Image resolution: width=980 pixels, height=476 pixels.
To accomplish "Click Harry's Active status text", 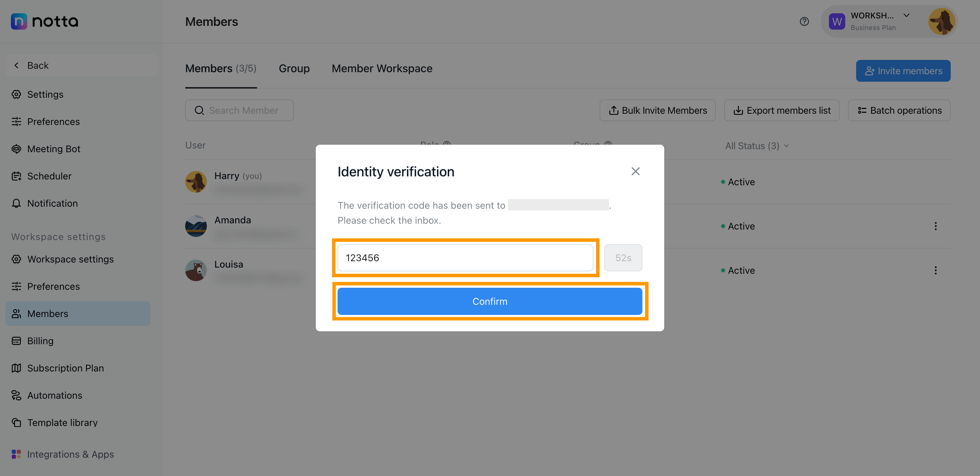I will pyautogui.click(x=741, y=182).
